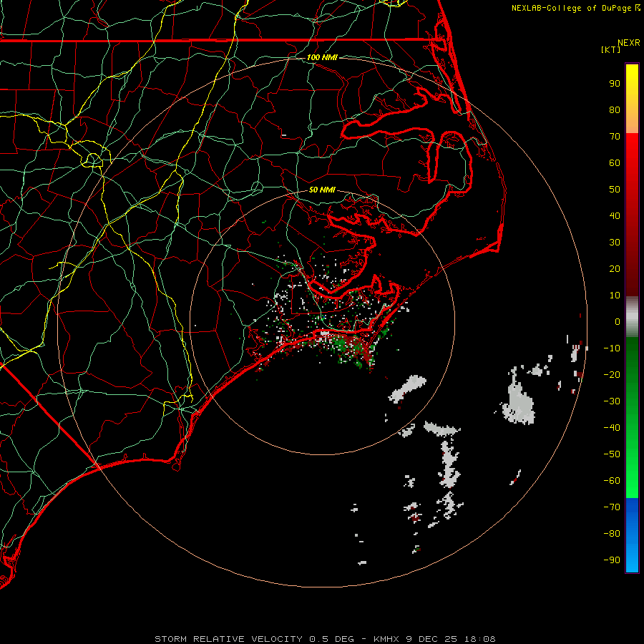
Task: Click the 0 legend value
Action: [618, 322]
